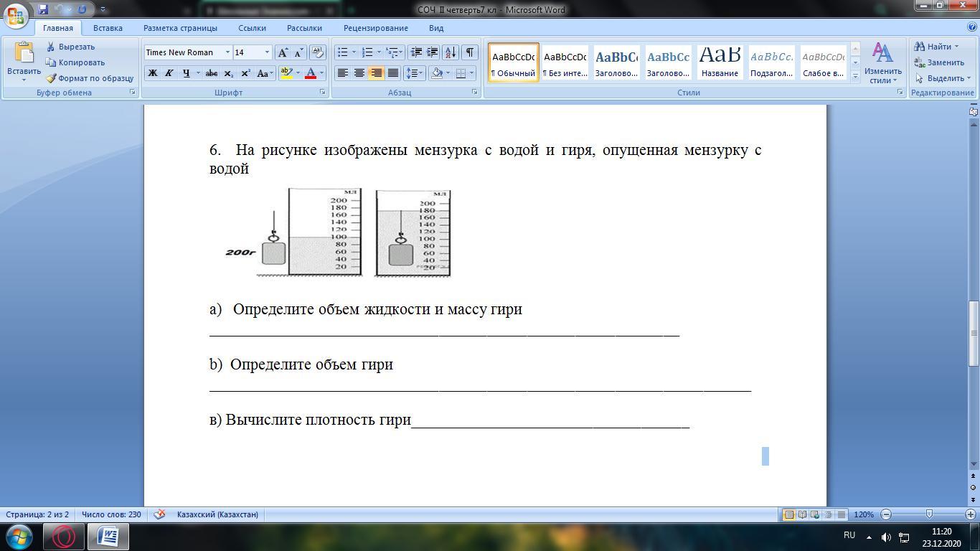Open Opera browser from the taskbar
Image resolution: width=980 pixels, height=551 pixels.
point(64,536)
